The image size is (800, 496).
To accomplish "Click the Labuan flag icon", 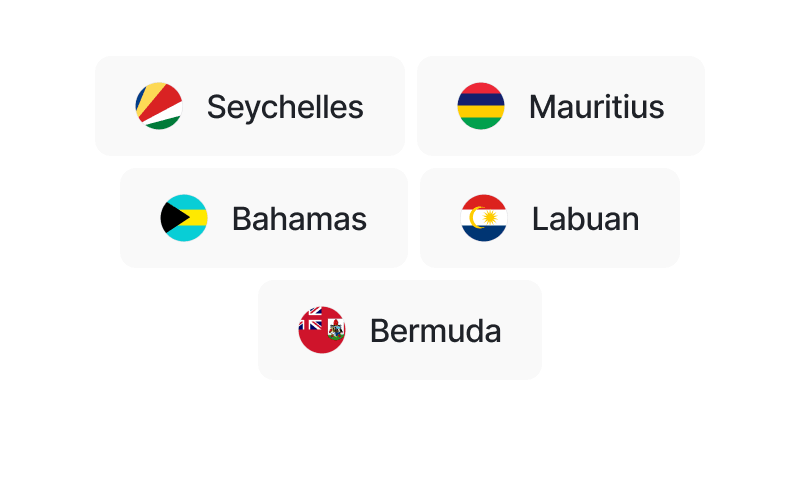I will point(484,218).
